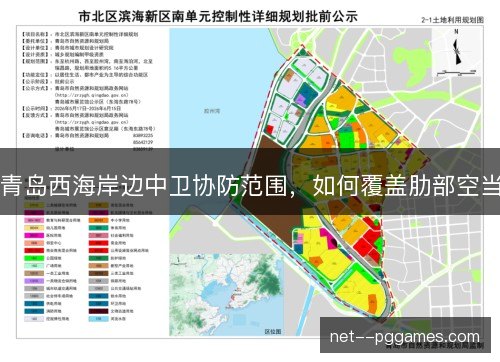The width and height of the screenshot is (500, 362).
Task: Click the 新型产业用地 light brown legend swatch
Action: click(99, 266)
